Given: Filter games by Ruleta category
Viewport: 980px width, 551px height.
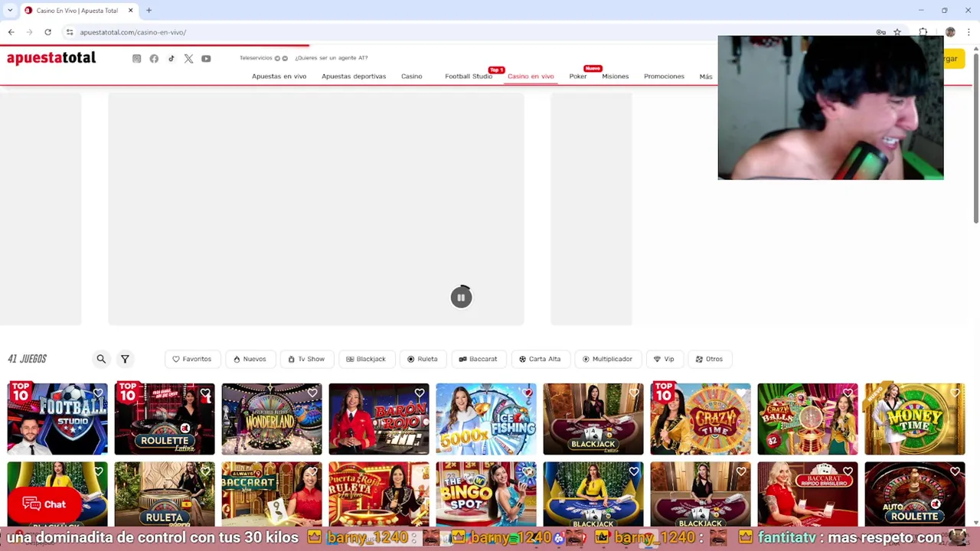Looking at the screenshot, I should pos(423,359).
